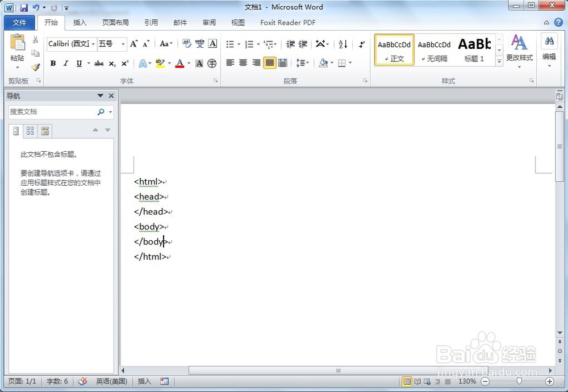Click the Zoom Out minus button

point(485,381)
